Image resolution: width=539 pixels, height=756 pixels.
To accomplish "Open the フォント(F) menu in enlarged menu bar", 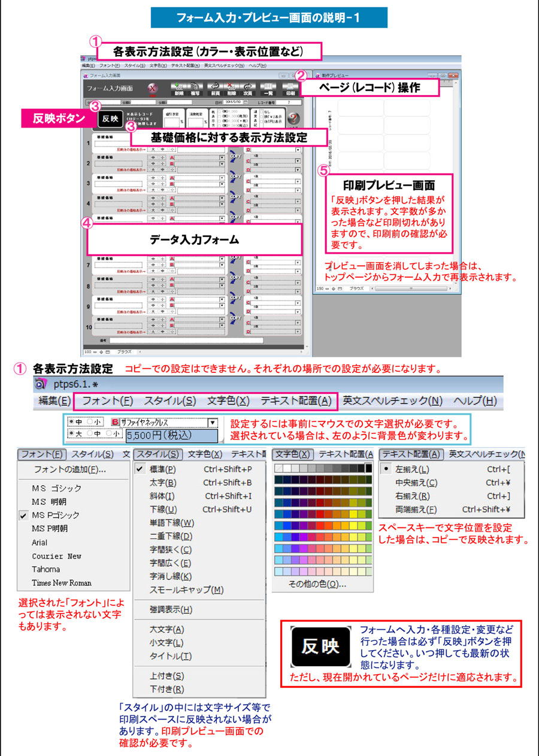I will (108, 401).
